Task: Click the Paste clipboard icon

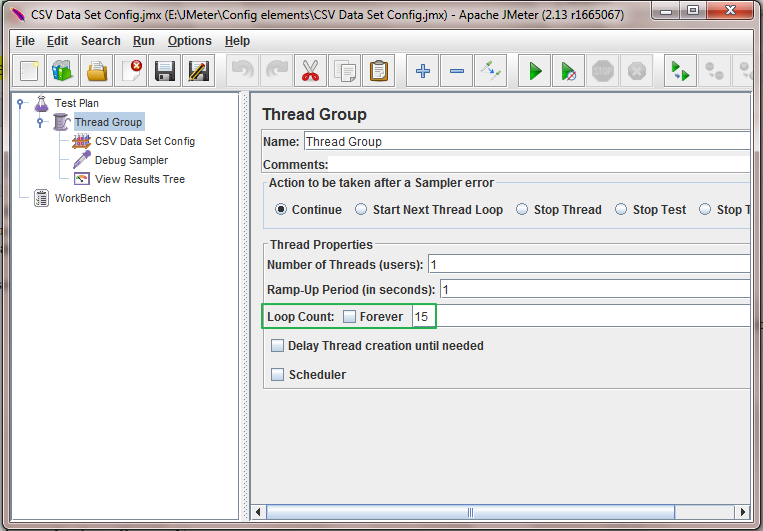Action: (379, 71)
